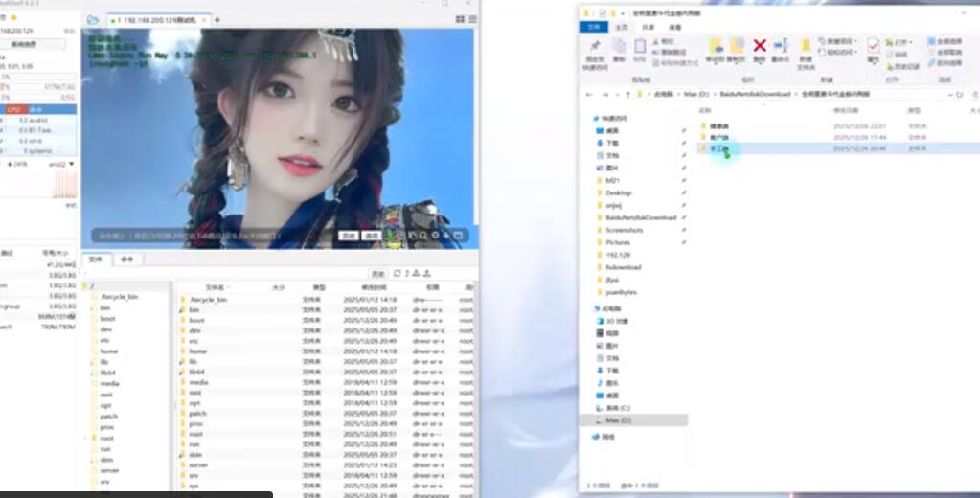Viewport: 980px width, 498px height.
Task: Click Max (D:) drive in navigation pane
Action: point(618,419)
